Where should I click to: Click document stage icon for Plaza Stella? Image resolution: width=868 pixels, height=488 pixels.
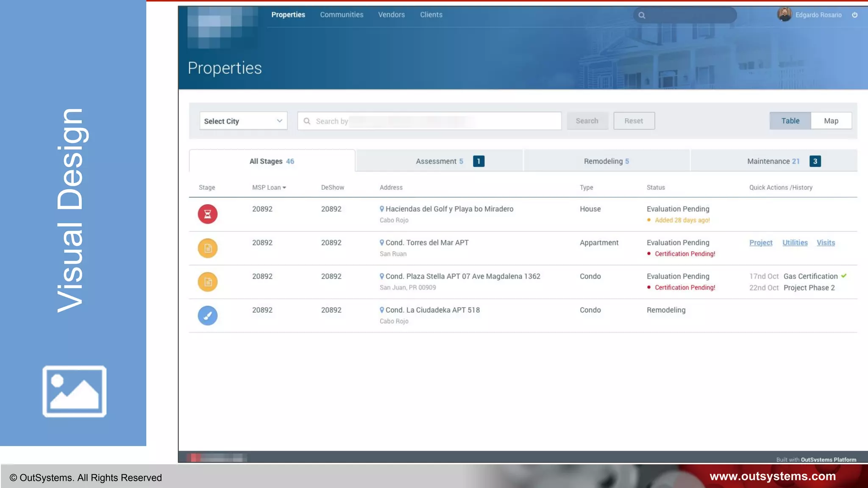tap(207, 282)
